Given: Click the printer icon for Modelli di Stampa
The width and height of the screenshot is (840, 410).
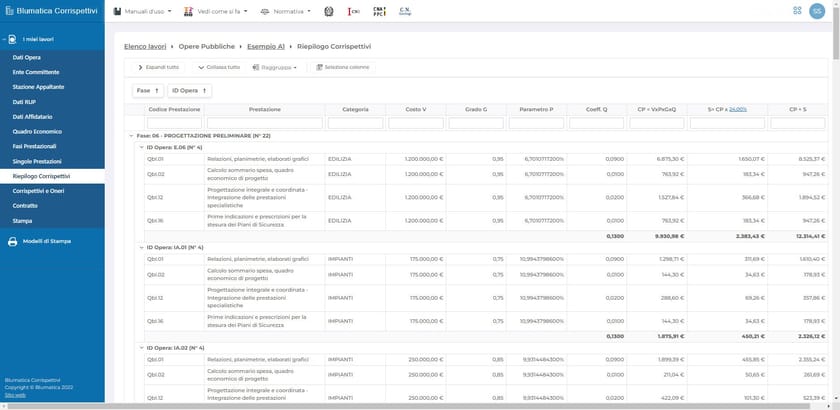Looking at the screenshot, I should pos(12,241).
